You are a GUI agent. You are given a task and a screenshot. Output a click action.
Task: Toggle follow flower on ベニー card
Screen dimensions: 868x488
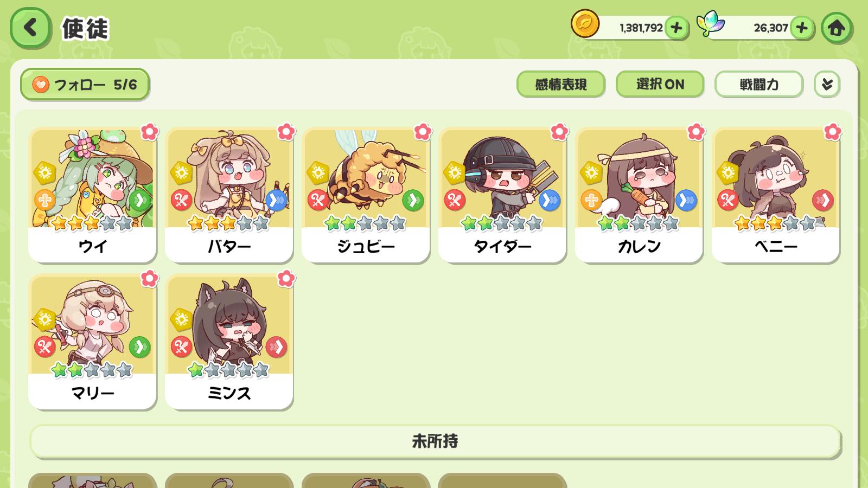[x=833, y=132]
